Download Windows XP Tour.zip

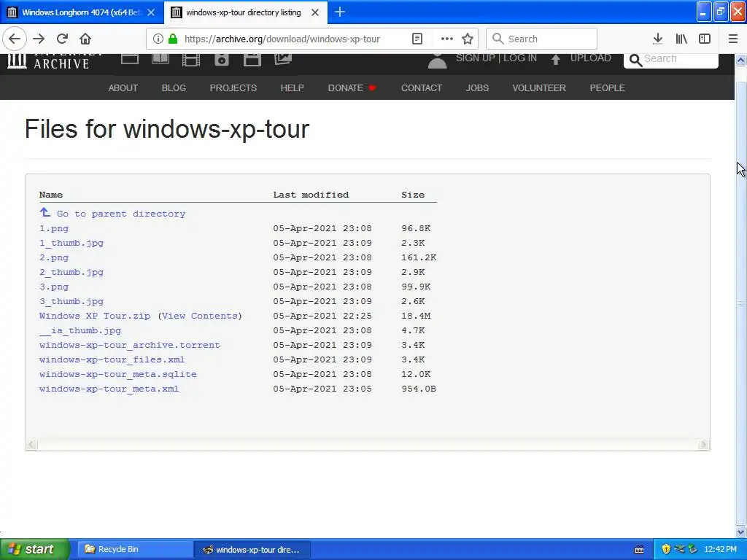95,316
